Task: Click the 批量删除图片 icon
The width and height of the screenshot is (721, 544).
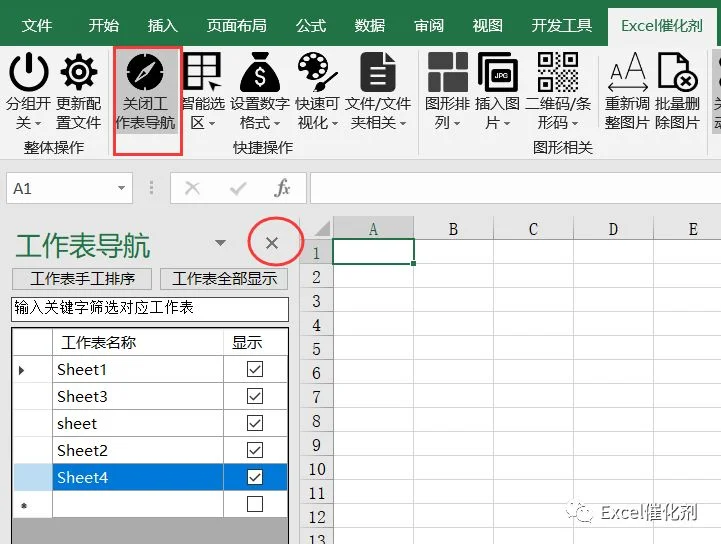Action: [x=678, y=72]
